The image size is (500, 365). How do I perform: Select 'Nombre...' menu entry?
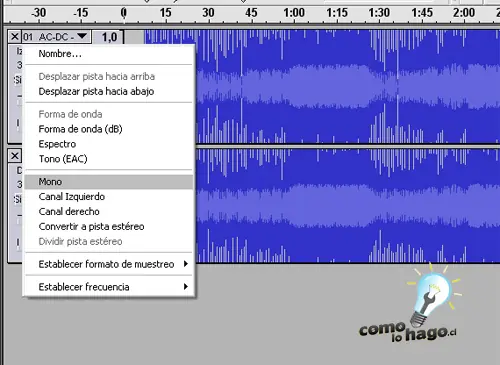109,54
